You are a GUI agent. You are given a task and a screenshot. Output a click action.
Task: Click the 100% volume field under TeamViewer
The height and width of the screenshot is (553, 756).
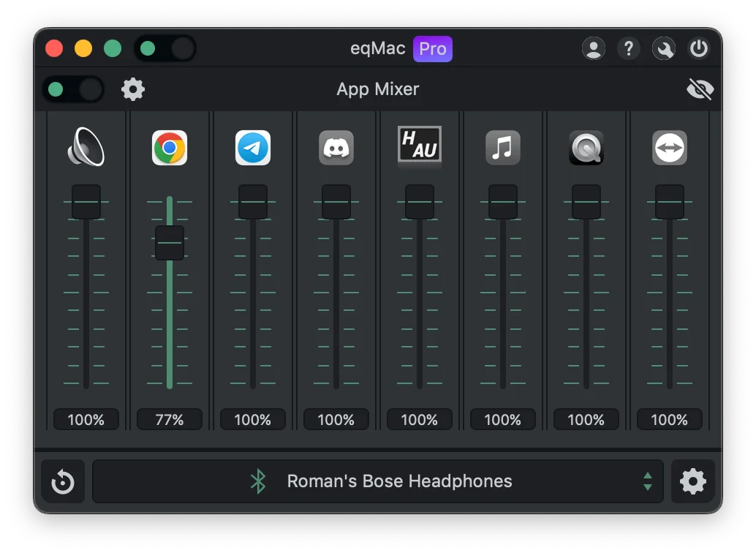pyautogui.click(x=670, y=419)
